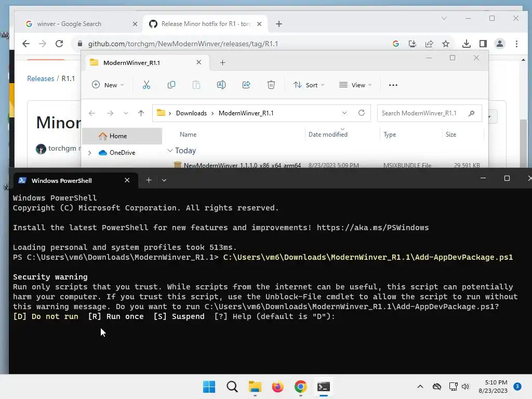
Task: Click the Rename icon in File Explorer toolbar
Action: point(221,85)
